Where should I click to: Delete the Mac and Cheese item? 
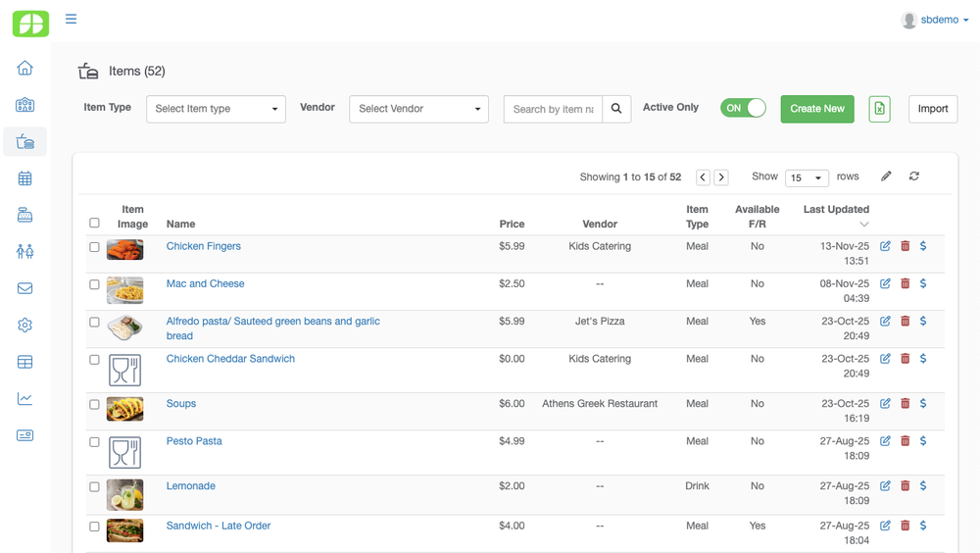pyautogui.click(x=905, y=284)
